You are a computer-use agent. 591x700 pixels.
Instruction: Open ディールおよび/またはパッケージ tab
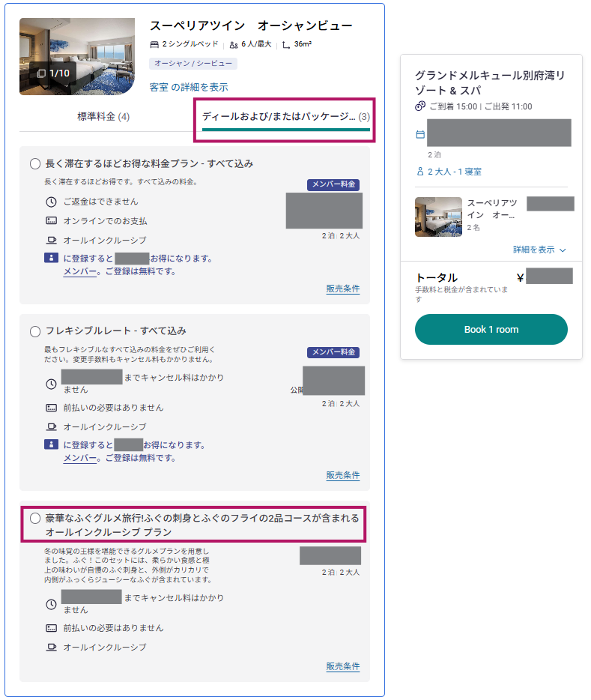coord(285,118)
